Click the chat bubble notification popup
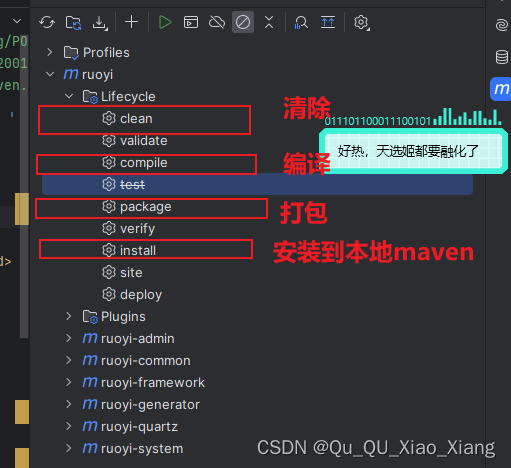 pos(413,151)
